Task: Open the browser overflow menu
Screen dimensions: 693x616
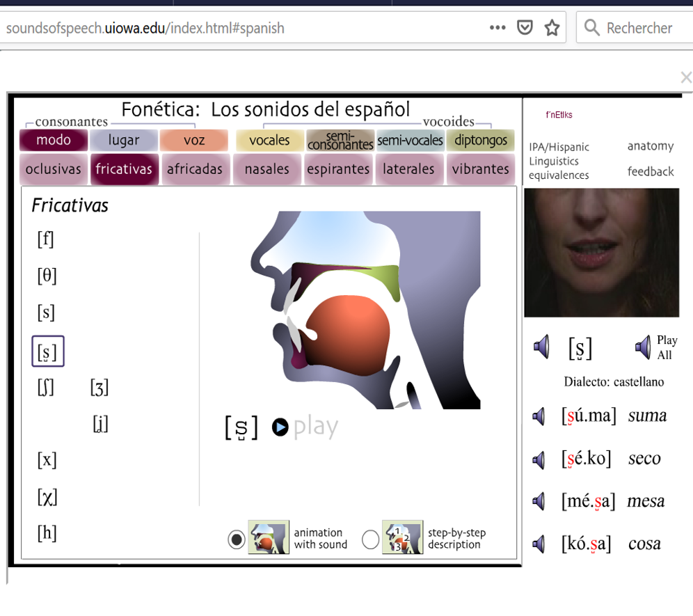Action: click(x=497, y=28)
